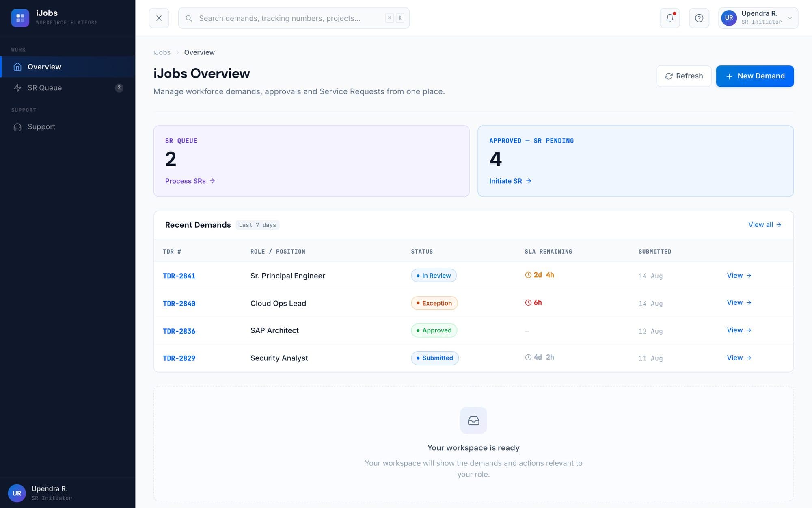Click the iJobs logo icon
The height and width of the screenshot is (508, 812).
pos(20,18)
